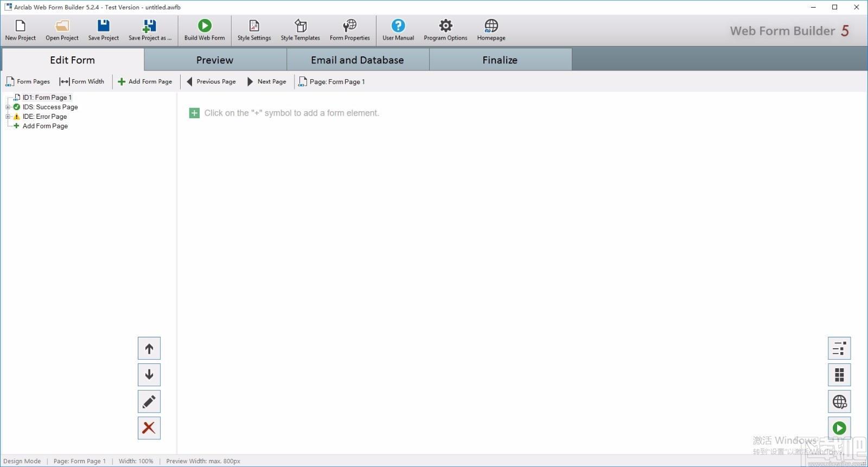
Task: Click green plus to add form element
Action: coord(194,113)
